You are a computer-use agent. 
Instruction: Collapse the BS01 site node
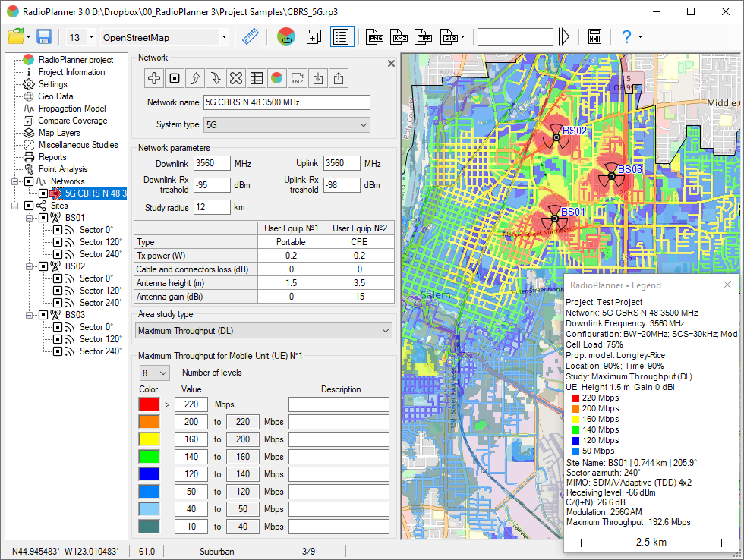[x=28, y=218]
